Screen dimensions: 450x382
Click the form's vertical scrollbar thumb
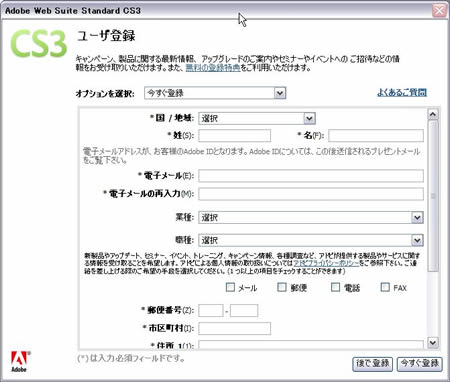click(x=433, y=196)
